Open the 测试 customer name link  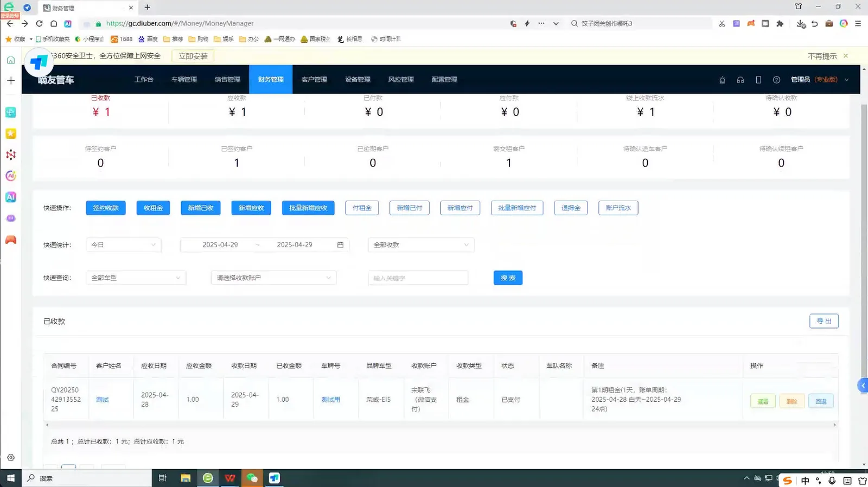[x=102, y=400]
